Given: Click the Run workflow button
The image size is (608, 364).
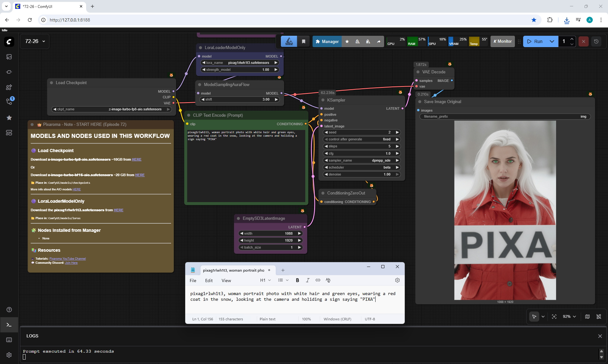Looking at the screenshot, I should (535, 41).
